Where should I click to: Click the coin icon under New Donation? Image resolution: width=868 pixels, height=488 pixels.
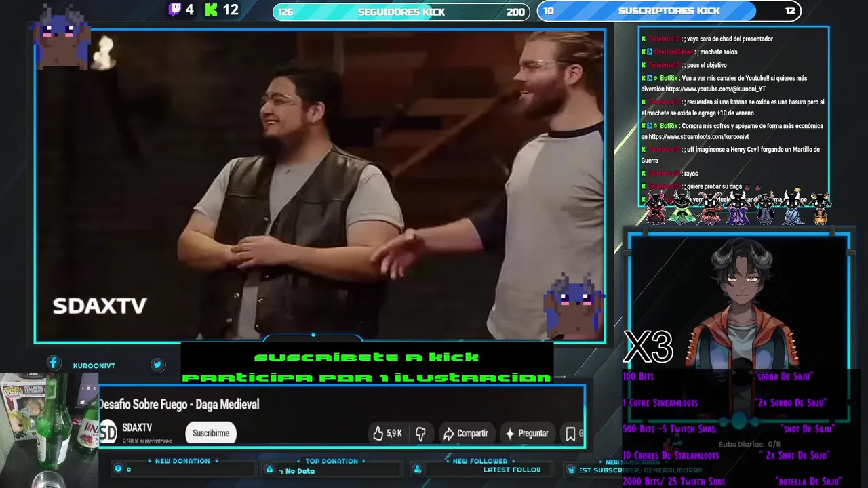(119, 469)
